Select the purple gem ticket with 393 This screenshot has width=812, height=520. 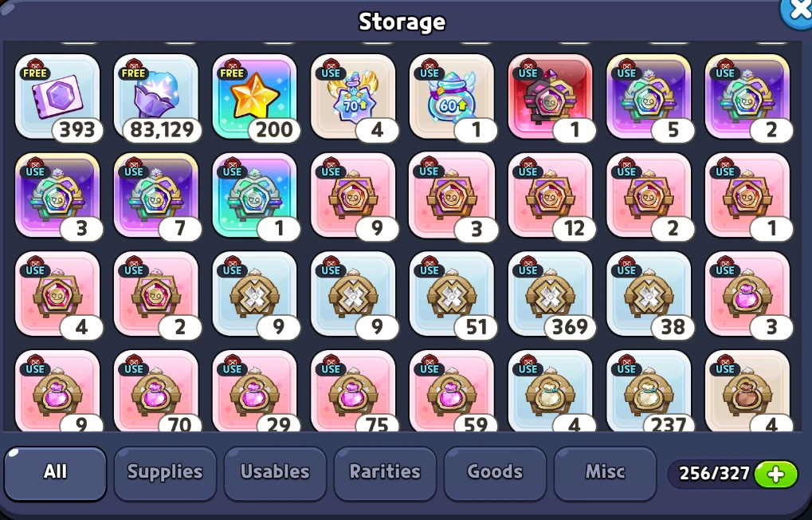pyautogui.click(x=57, y=97)
